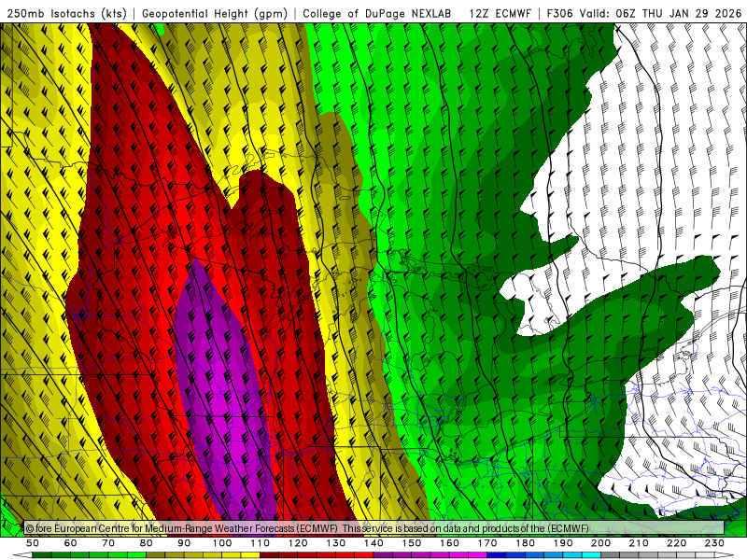
Task: Click the 'College of DuPage NEXLAB' header text
Action: (377, 13)
